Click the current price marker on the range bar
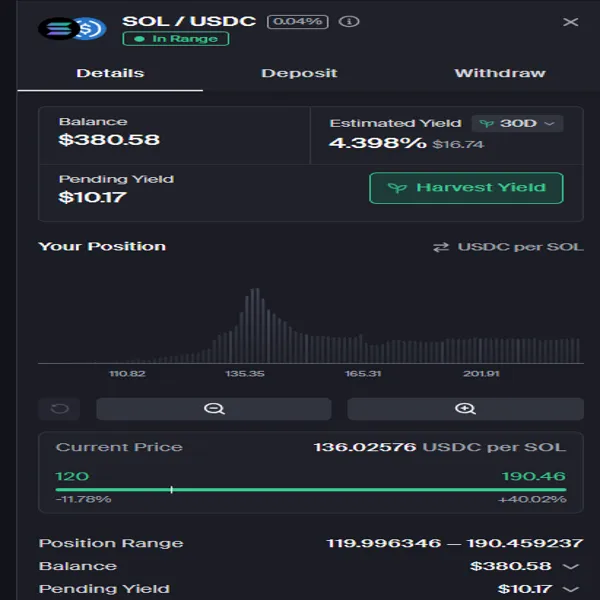The image size is (600, 600). [171, 489]
